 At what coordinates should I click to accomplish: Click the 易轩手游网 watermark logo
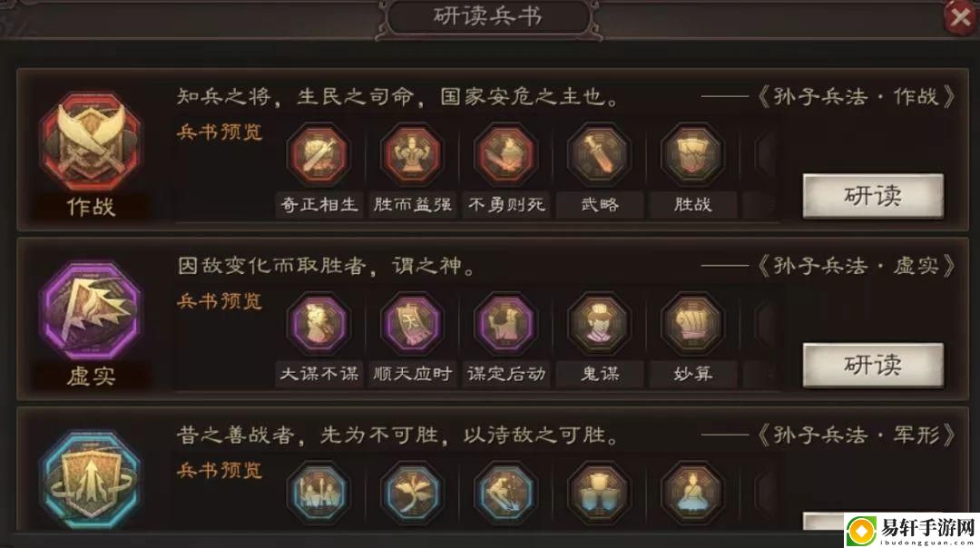(x=911, y=531)
